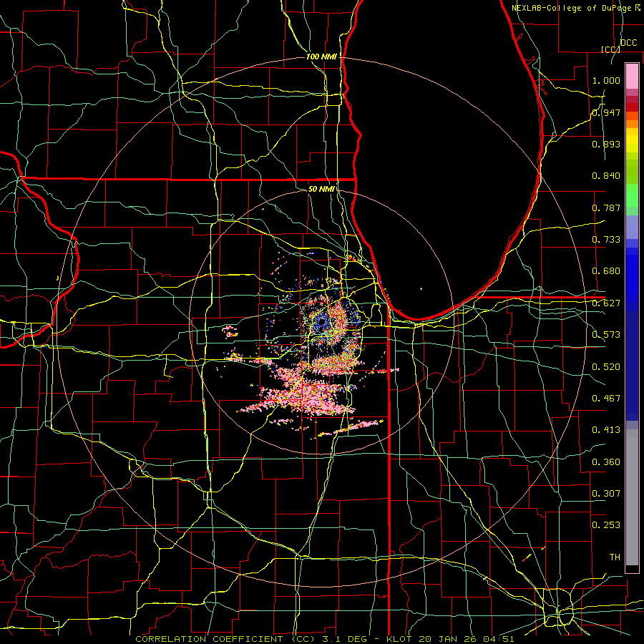644x644 pixels.
Task: Click the 04:51 timestamp text
Action: tap(498, 639)
